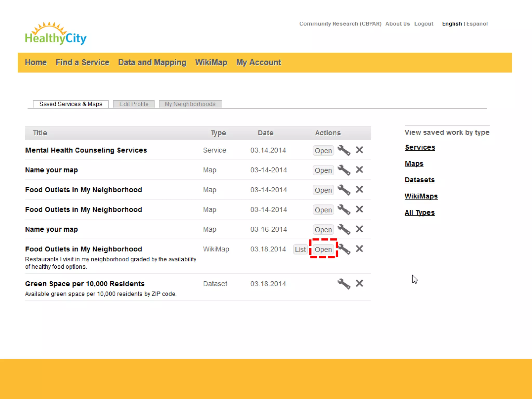Switch to My Neighborhoods tab
Screen dimensions: 532x399
[190, 104]
